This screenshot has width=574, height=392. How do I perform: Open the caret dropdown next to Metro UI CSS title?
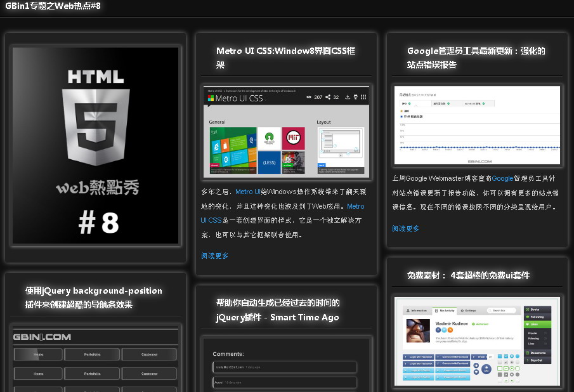pyautogui.click(x=265, y=100)
